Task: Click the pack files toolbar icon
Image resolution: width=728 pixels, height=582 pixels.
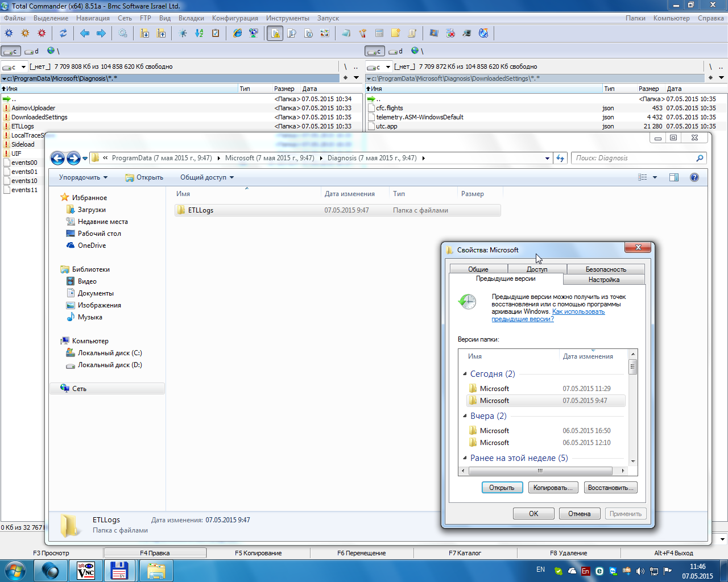Action: point(145,34)
